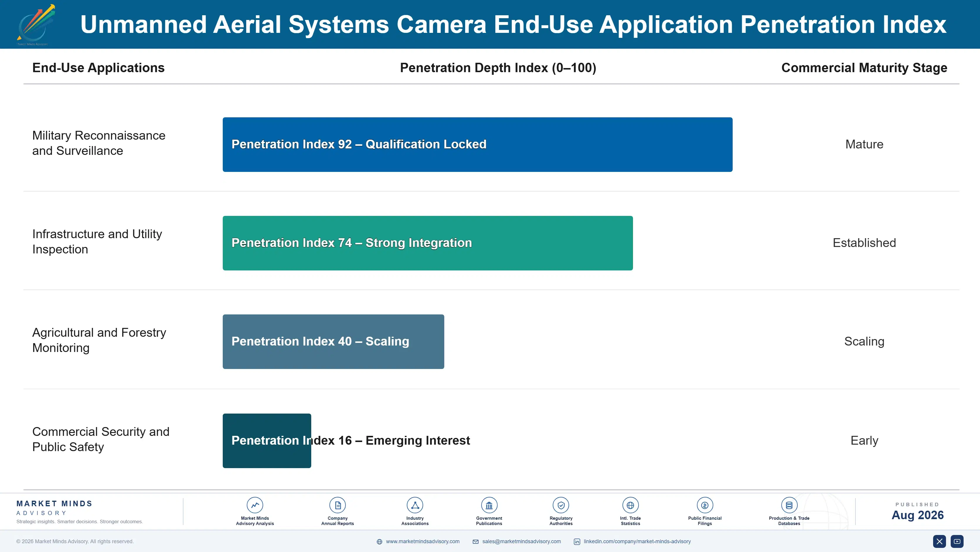The image size is (980, 552).
Task: Click the Regulatory Authorities caption
Action: [x=561, y=521]
